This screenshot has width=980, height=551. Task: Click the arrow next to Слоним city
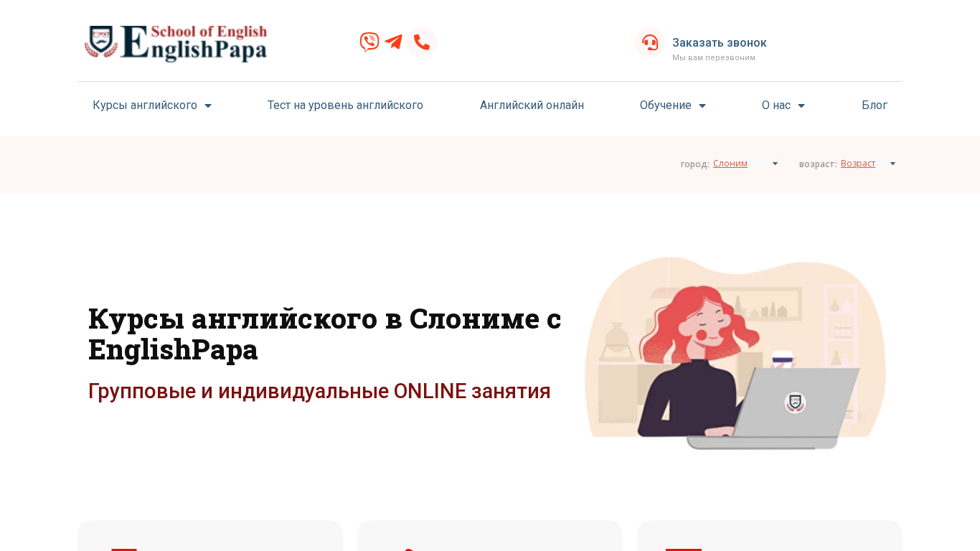(775, 164)
